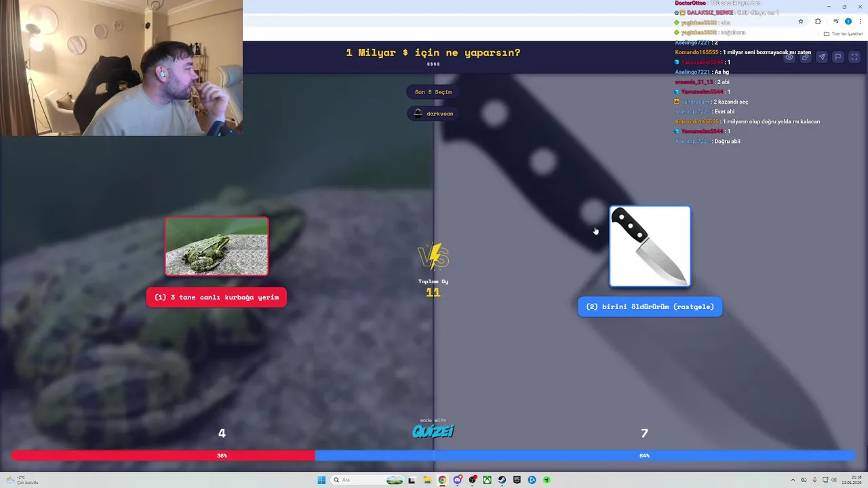
Task: Open Discord from the taskbar
Action: click(458, 480)
